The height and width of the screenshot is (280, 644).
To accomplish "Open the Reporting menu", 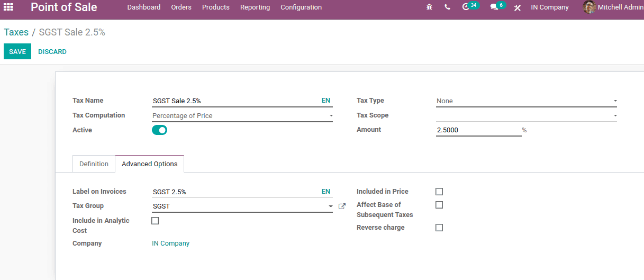I will click(255, 7).
